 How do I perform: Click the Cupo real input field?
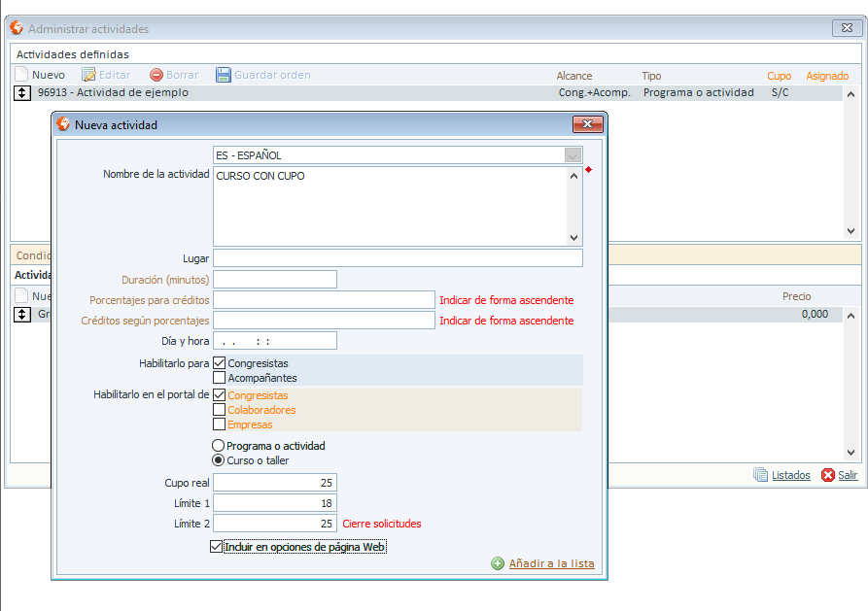(275, 483)
